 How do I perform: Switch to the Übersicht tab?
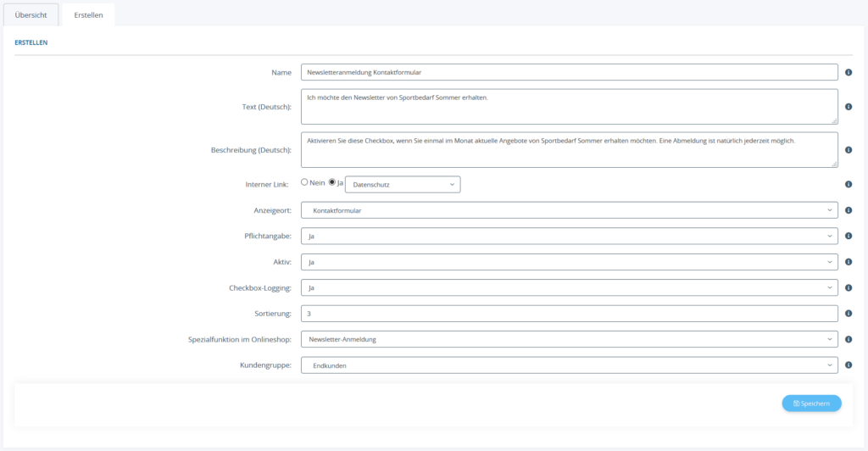(x=31, y=15)
